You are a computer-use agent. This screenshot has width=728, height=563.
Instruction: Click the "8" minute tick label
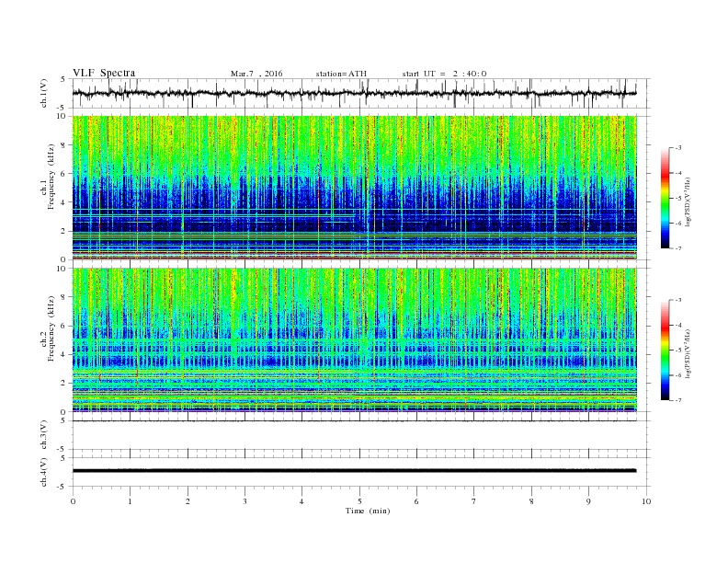531,501
